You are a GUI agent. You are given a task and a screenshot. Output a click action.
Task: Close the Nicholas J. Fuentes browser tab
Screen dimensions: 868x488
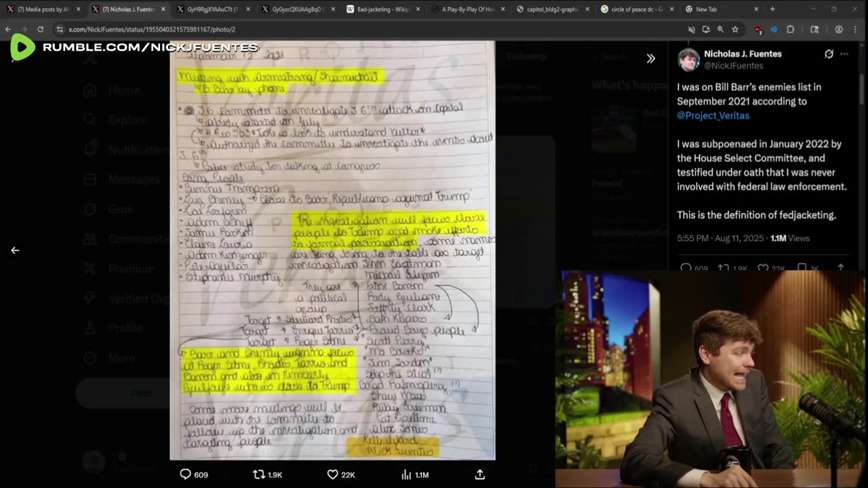(163, 9)
